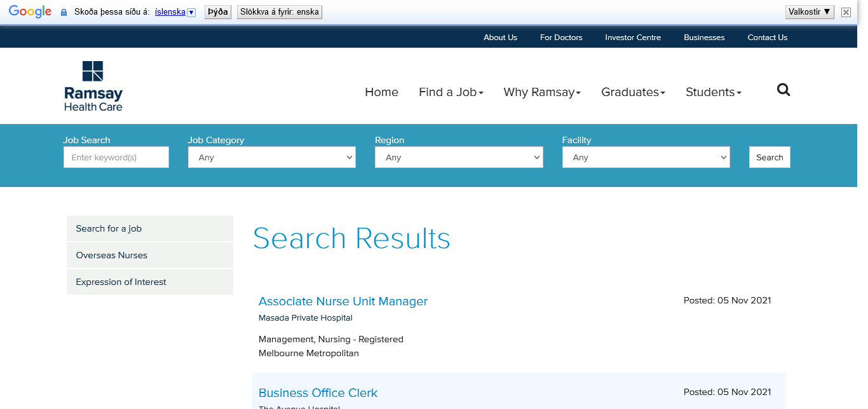Click the Job Search keyword field
868x409 pixels.
coord(116,157)
